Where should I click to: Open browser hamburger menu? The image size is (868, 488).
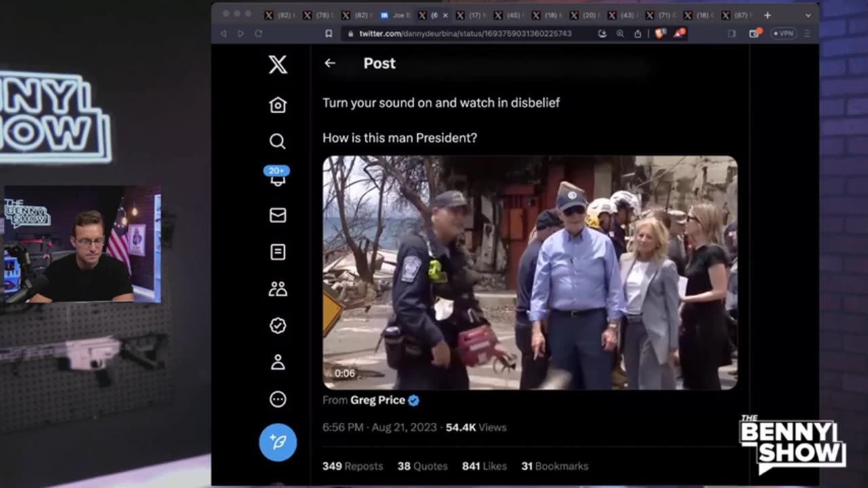coord(806,33)
